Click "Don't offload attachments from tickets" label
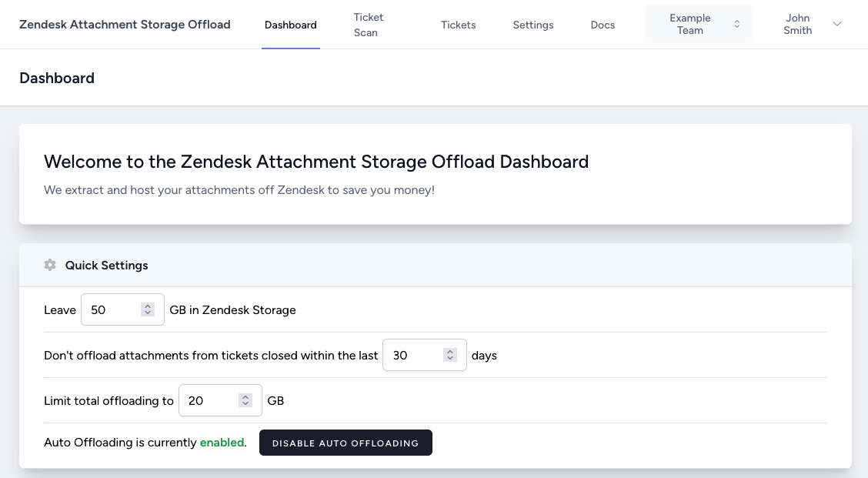 (x=211, y=356)
